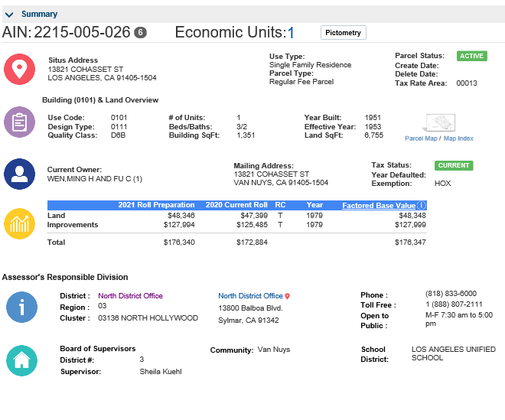Click the dark blue current owner person icon
505x420 pixels.
tap(19, 174)
